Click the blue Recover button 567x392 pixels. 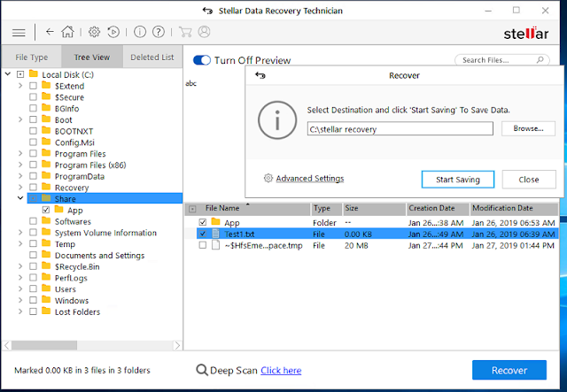(x=509, y=370)
